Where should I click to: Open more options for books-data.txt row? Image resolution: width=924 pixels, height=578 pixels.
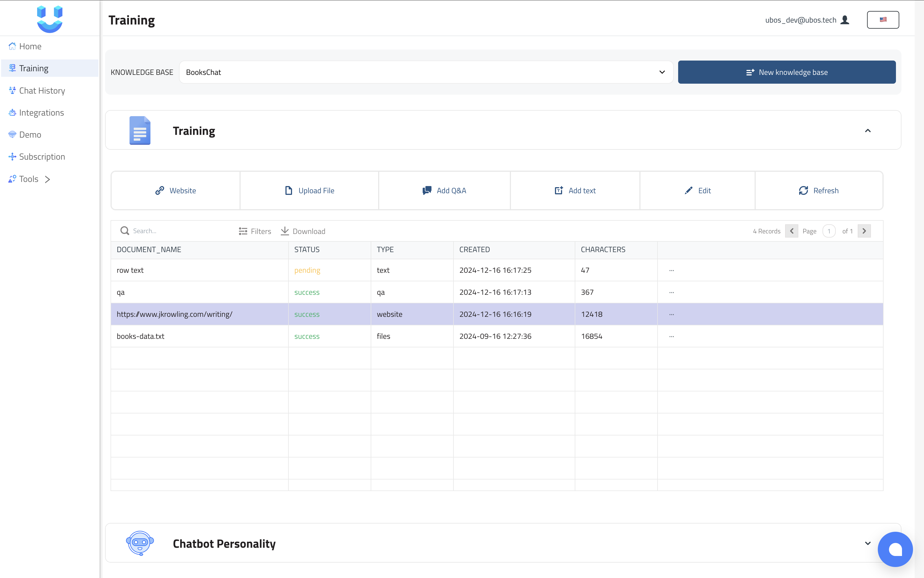tap(672, 336)
